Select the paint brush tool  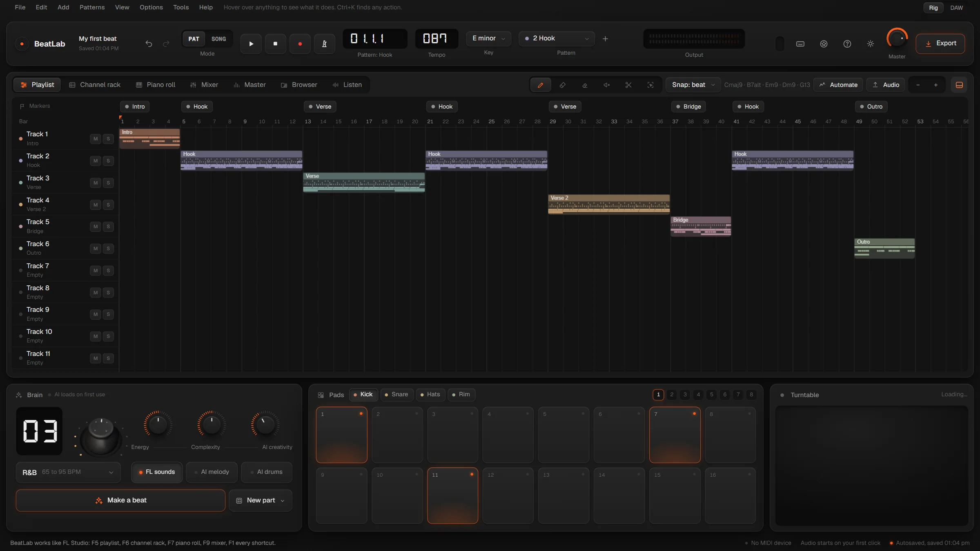(562, 85)
